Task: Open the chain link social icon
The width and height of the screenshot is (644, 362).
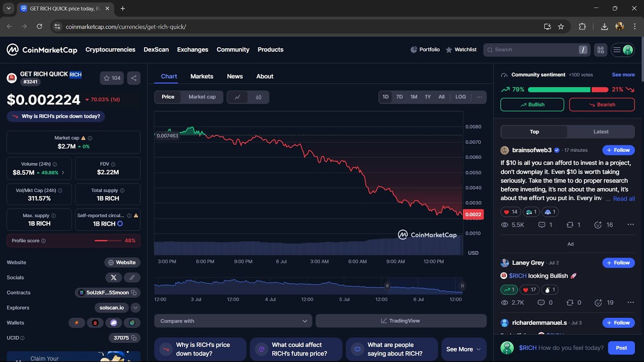Action: tap(132, 278)
